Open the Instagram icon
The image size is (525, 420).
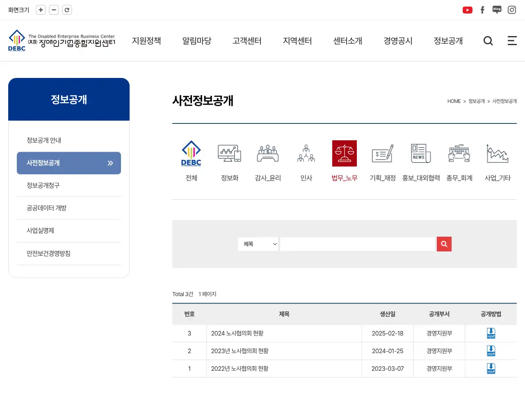tap(512, 10)
